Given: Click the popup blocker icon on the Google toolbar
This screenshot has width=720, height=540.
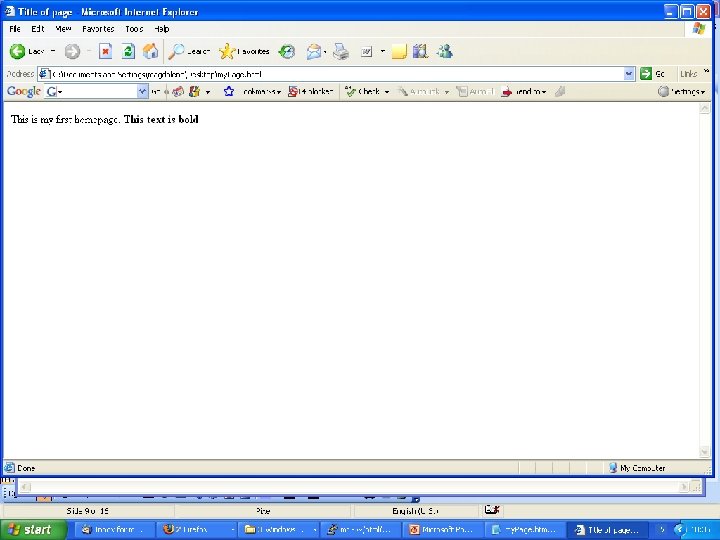Looking at the screenshot, I should pos(292,91).
